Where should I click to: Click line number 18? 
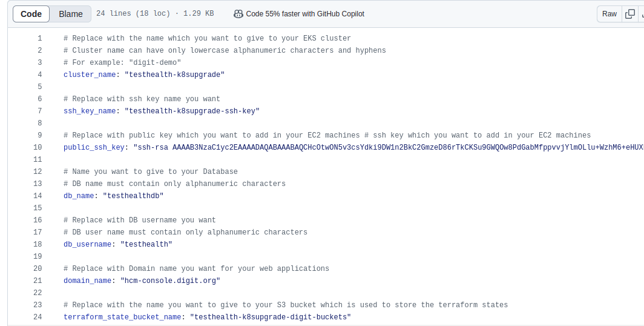(x=38, y=244)
